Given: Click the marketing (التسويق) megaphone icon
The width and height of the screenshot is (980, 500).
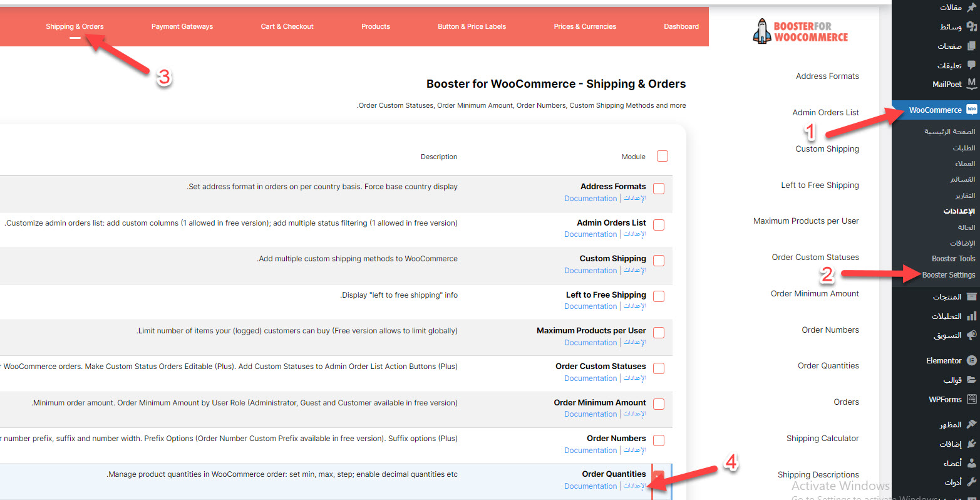Looking at the screenshot, I should pyautogui.click(x=971, y=335).
